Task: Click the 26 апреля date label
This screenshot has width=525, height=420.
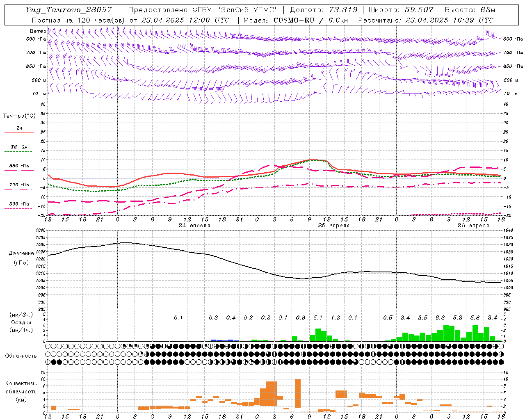Action: 473,226
